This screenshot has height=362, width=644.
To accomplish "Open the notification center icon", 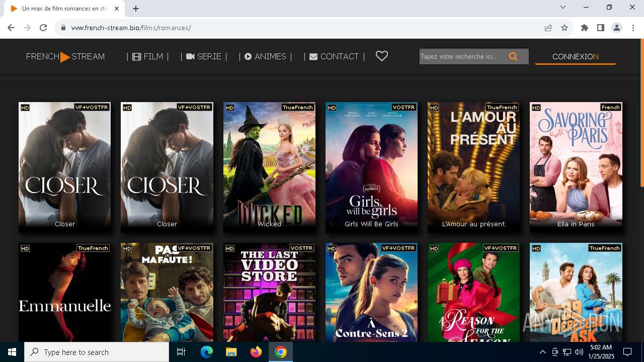I will [x=627, y=352].
